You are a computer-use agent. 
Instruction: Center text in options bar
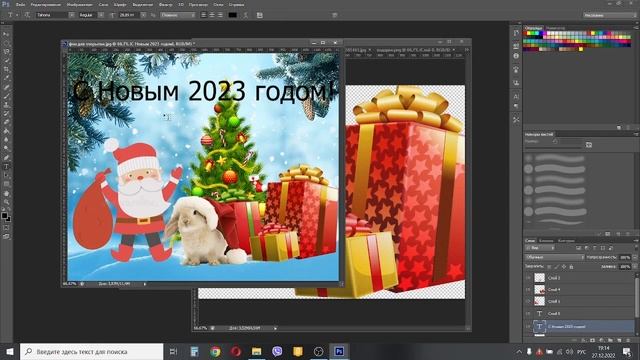(212, 15)
